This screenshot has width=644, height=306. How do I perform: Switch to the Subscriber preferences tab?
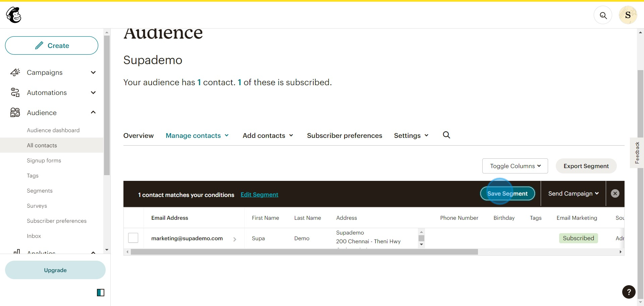coord(344,136)
